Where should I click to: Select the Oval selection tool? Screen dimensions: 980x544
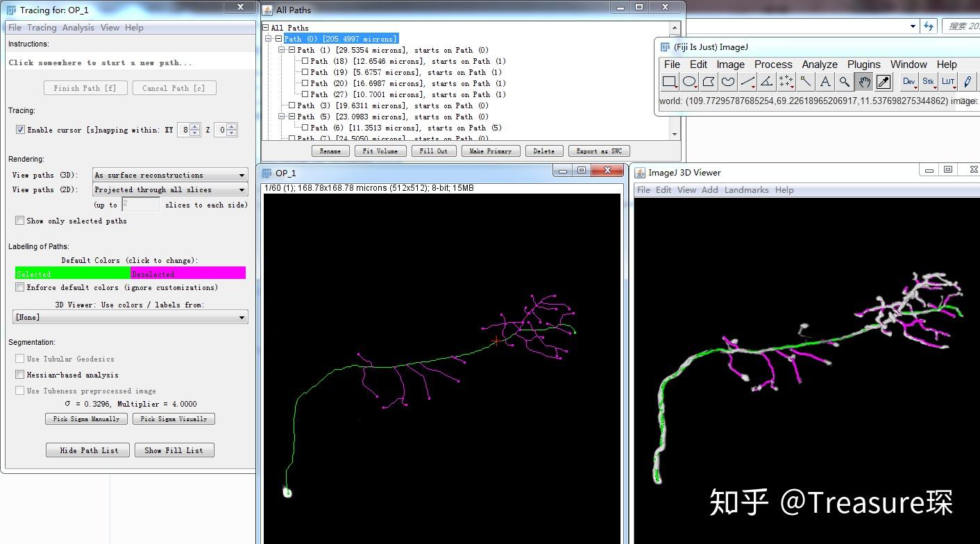coord(688,81)
